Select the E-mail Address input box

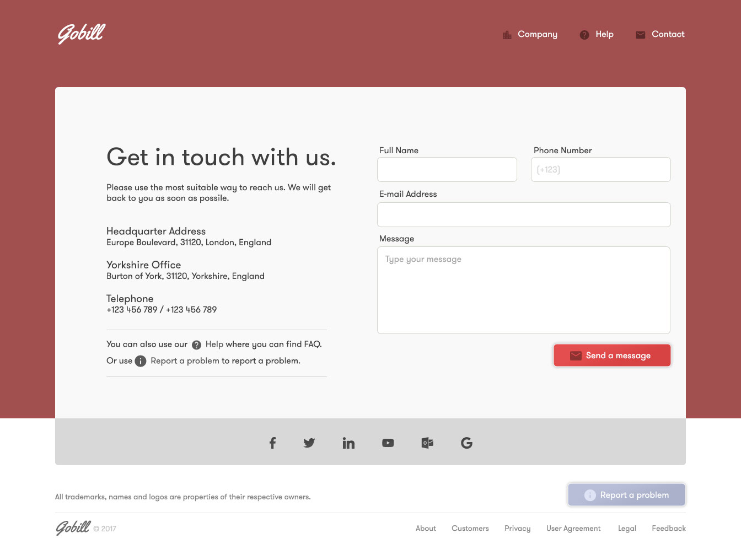524,214
